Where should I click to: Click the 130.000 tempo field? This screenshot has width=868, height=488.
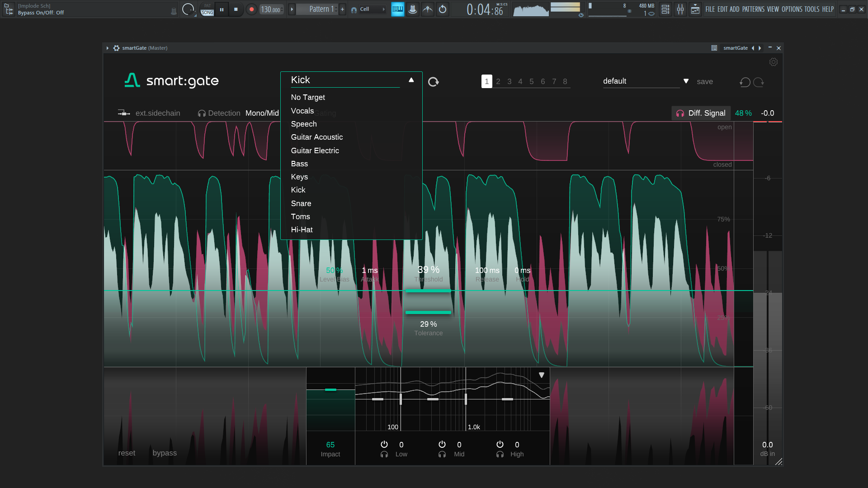tap(271, 9)
